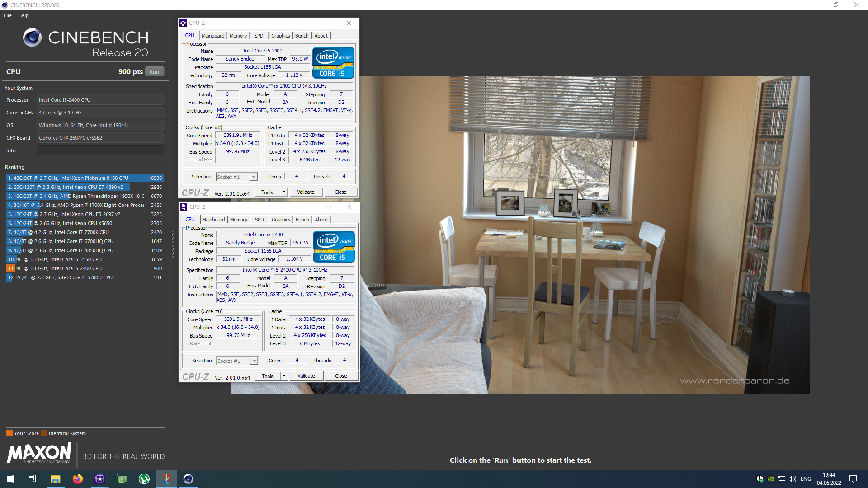Viewport: 868px width, 488px height.
Task: Open Windows Security shield in system tray
Action: tap(760, 479)
